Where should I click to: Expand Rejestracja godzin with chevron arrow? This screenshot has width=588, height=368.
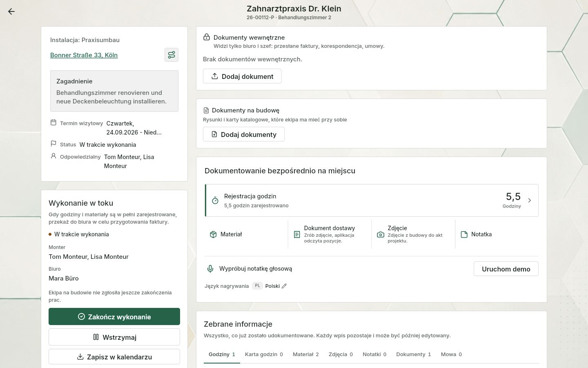530,200
